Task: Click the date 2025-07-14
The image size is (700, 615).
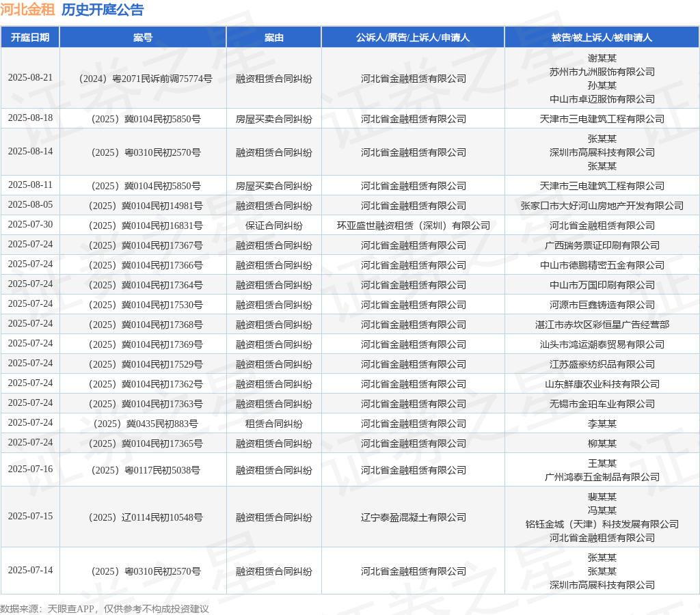Action: coord(30,571)
